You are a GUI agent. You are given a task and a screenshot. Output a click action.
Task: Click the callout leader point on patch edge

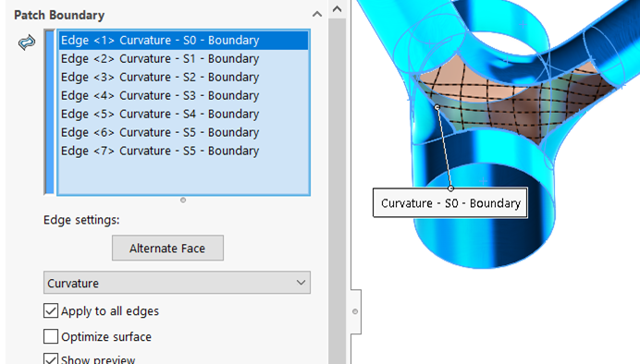tap(437, 107)
